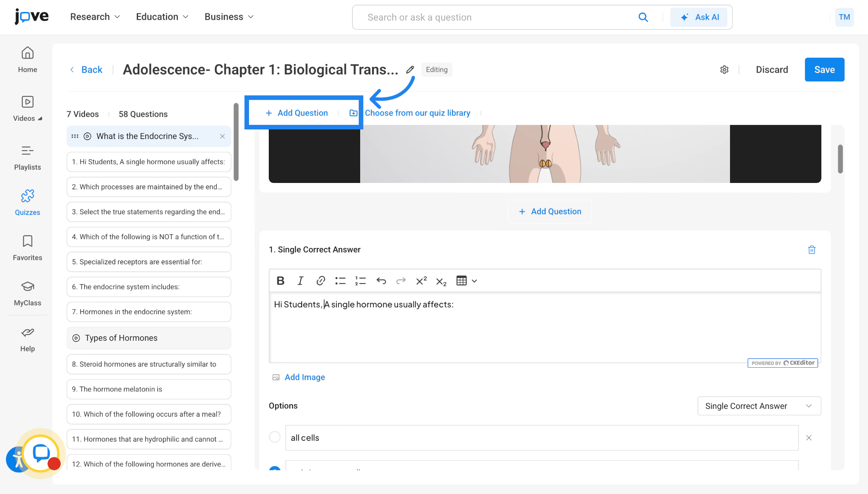Open Single Correct Answer type dropdown

(x=759, y=406)
